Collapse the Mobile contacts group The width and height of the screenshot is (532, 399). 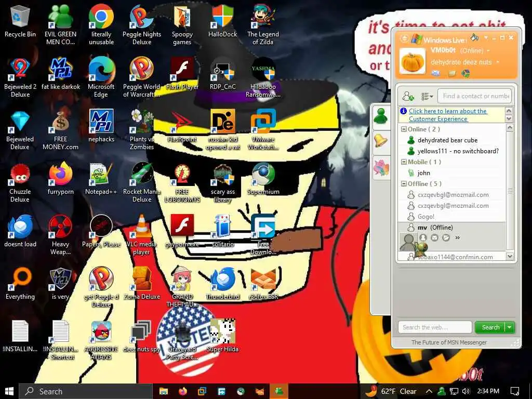pyautogui.click(x=404, y=162)
